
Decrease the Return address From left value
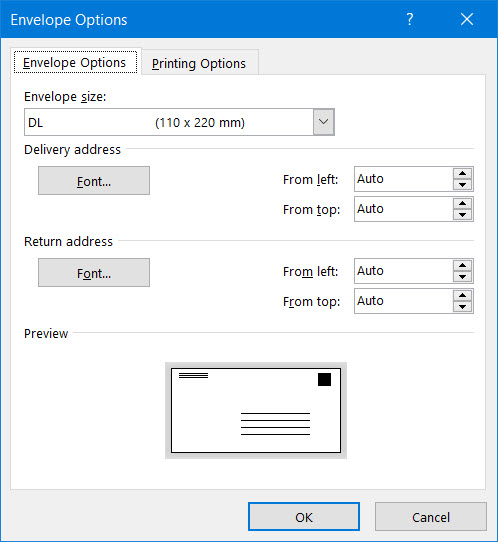(463, 277)
